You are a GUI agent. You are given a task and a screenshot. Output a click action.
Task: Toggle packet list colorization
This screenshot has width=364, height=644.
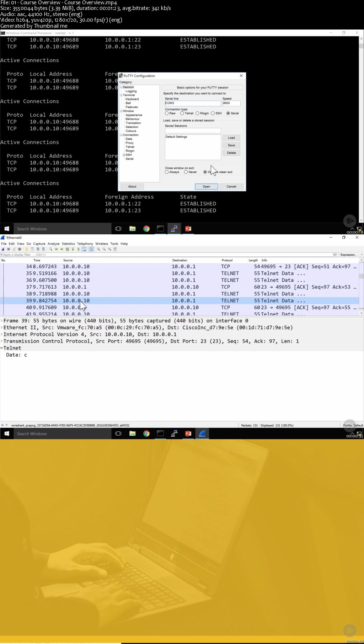pos(91,249)
